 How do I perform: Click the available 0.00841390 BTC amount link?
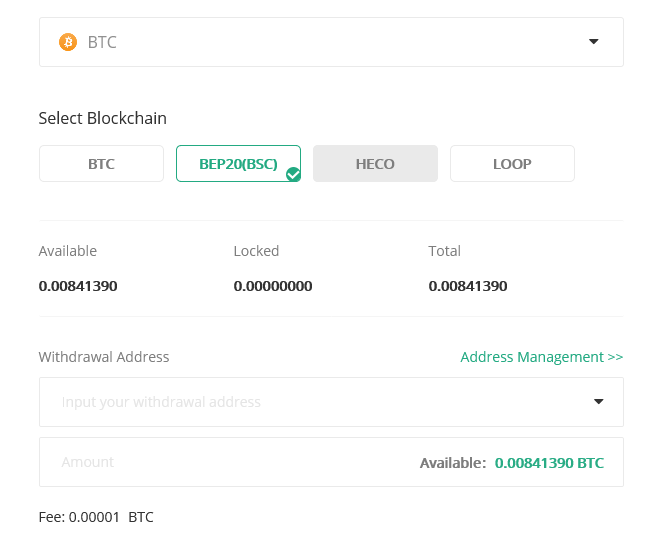coord(549,463)
